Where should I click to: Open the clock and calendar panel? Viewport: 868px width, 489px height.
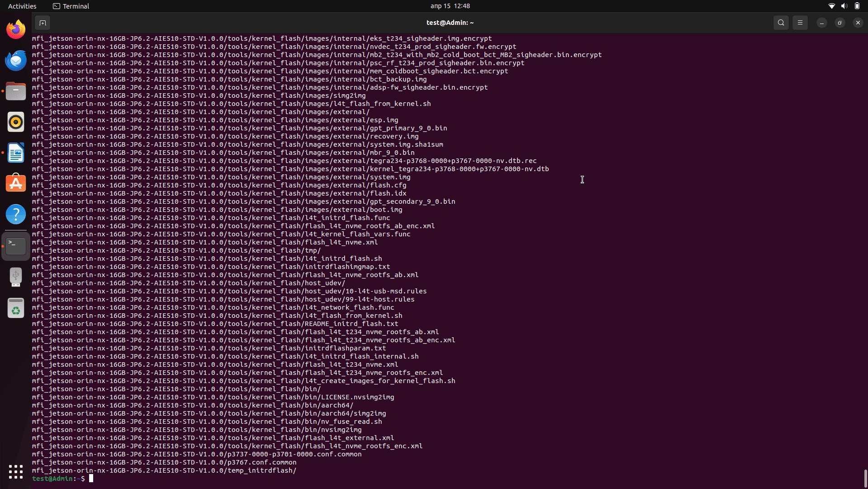point(450,6)
